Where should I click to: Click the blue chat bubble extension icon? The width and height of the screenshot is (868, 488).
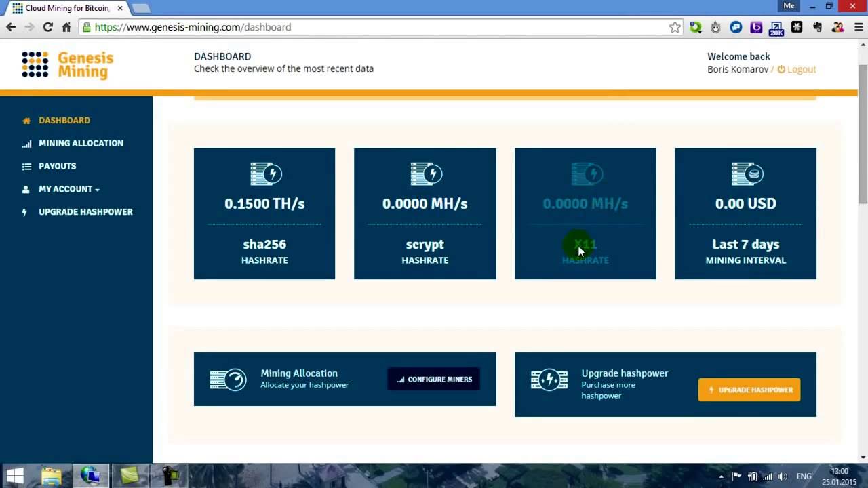coord(736,27)
